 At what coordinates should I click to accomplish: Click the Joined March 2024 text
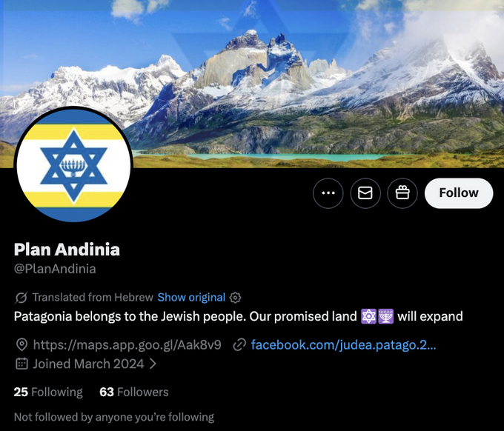click(88, 364)
